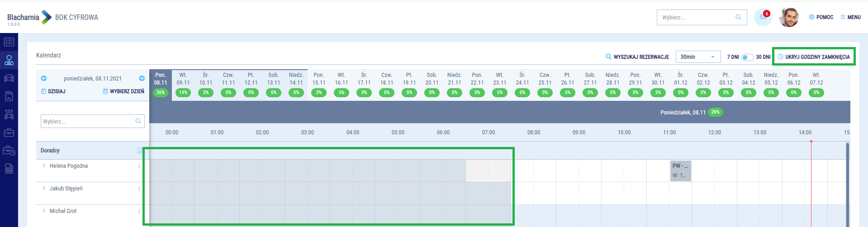The width and height of the screenshot is (868, 227).
Task: Edit the Doradcy advisors list
Action: pyautogui.click(x=140, y=151)
